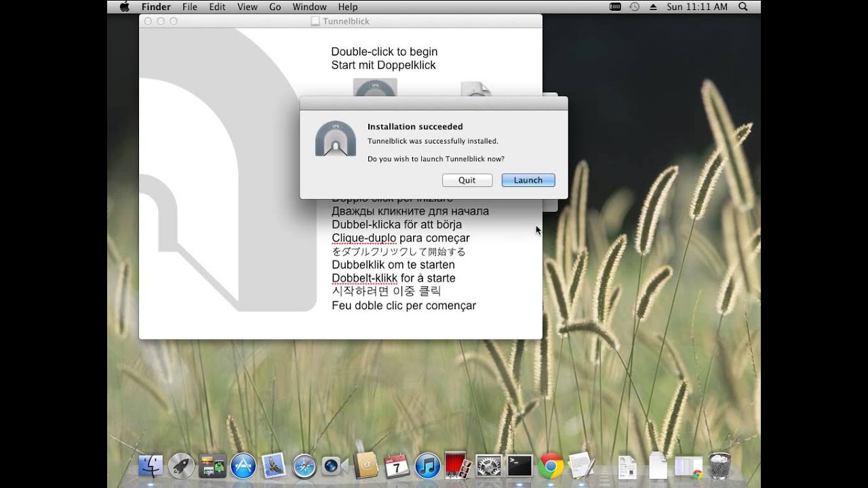Viewport: 868px width, 488px height.
Task: Open the Window menu
Action: tap(309, 7)
